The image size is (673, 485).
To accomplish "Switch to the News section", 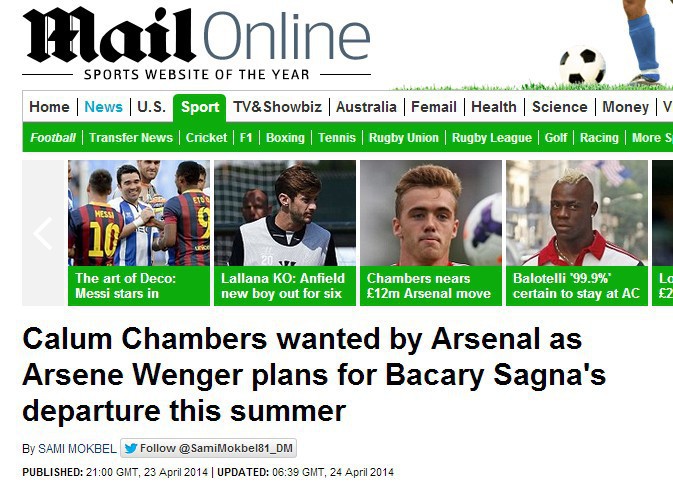I will click(103, 107).
